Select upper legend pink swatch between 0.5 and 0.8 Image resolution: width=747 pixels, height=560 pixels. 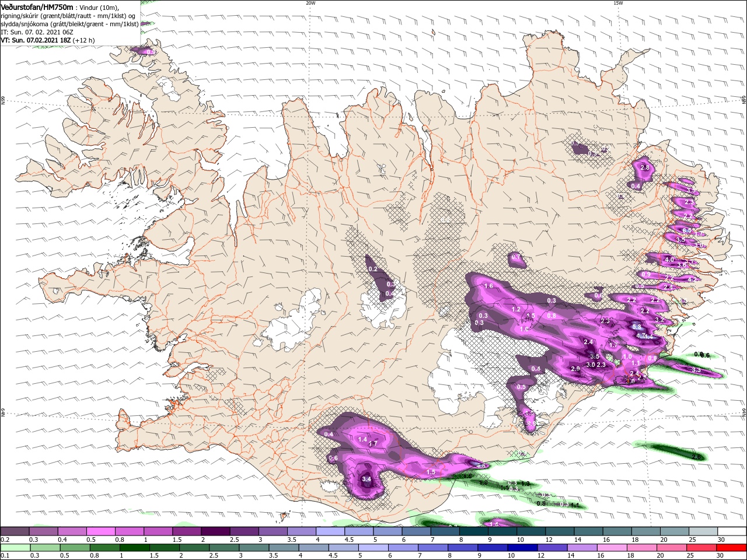(100, 531)
